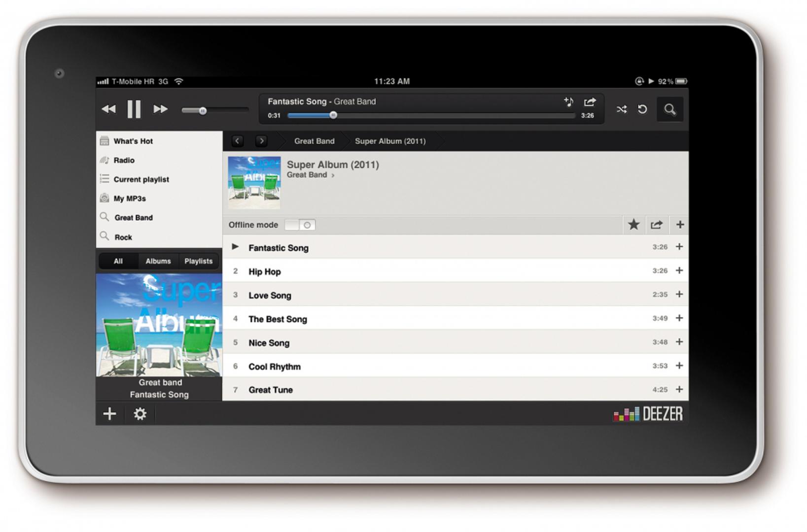Viewport: 807px width, 532px height.
Task: Toggle the Offline mode switch
Action: (x=300, y=225)
